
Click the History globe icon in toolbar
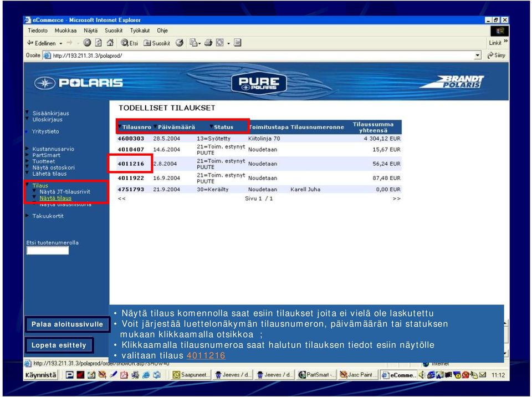(x=180, y=43)
